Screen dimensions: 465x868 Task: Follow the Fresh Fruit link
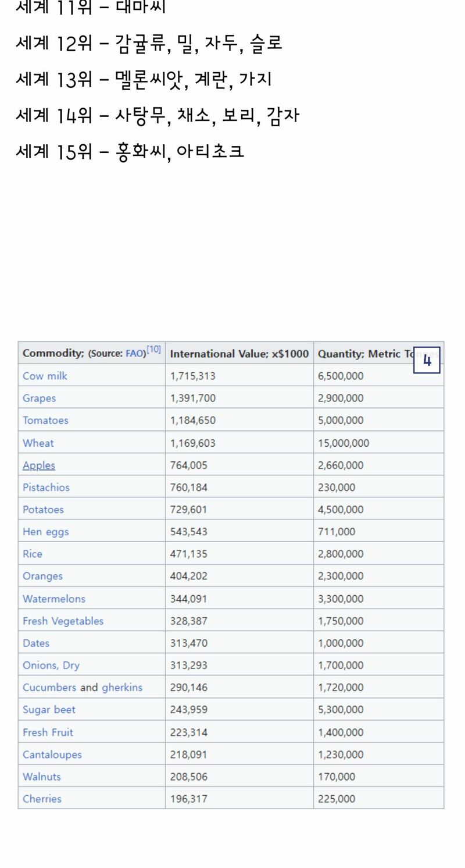pyautogui.click(x=48, y=732)
